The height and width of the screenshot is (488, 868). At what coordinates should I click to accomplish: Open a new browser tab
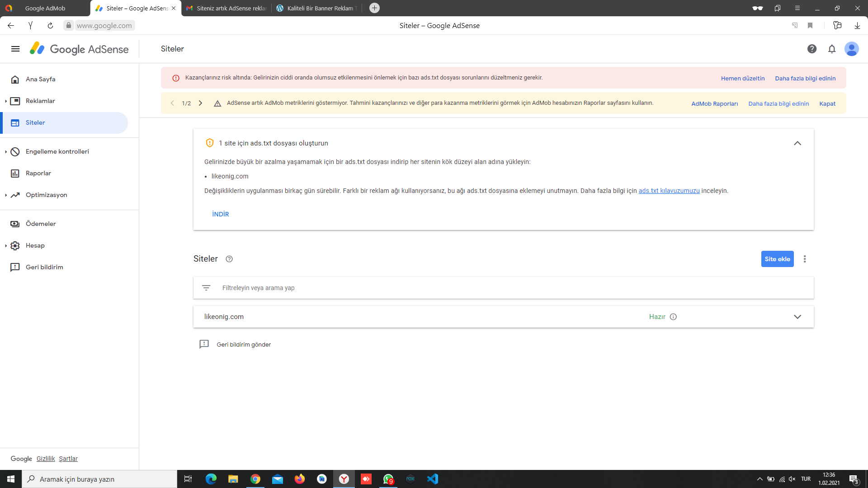click(374, 8)
